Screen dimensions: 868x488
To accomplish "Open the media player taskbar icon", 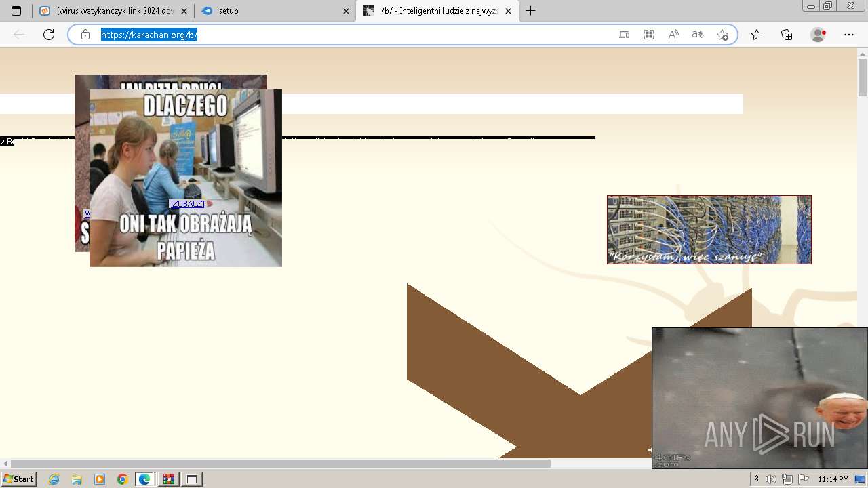I will [x=100, y=479].
